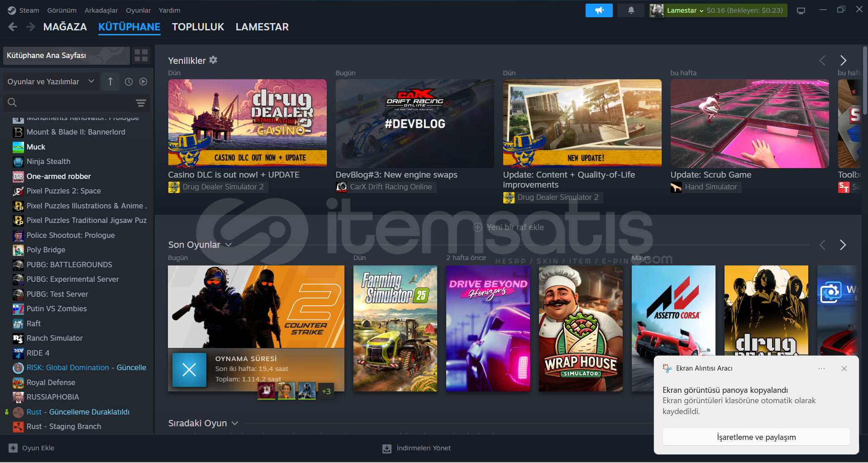This screenshot has height=463, width=868.
Task: Open the Casino DLC news thumbnail
Action: coord(247,124)
